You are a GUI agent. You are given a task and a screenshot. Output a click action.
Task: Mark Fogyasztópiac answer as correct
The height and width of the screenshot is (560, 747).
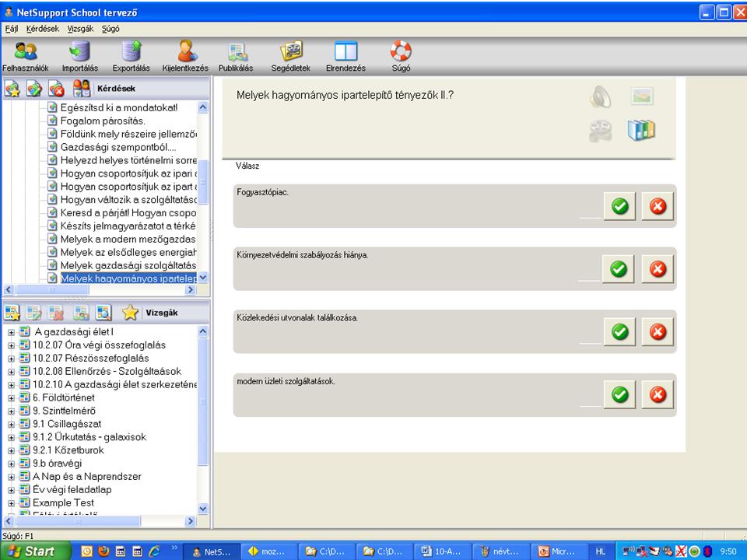pyautogui.click(x=619, y=207)
